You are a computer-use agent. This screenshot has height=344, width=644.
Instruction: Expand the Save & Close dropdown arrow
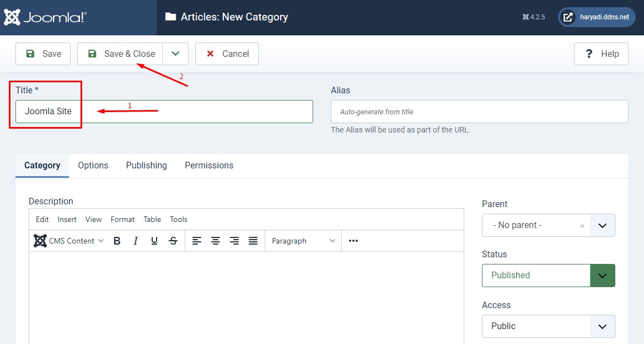coord(175,54)
